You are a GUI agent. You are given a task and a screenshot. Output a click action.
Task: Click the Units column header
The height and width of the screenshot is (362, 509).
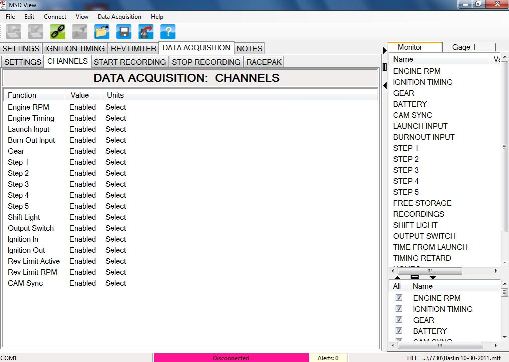[x=115, y=95]
